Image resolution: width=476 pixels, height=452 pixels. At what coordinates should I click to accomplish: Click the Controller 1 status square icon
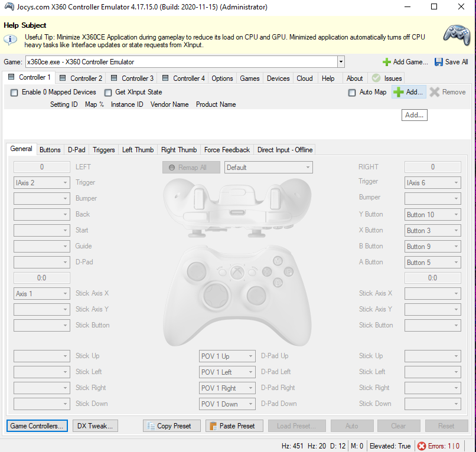11,77
